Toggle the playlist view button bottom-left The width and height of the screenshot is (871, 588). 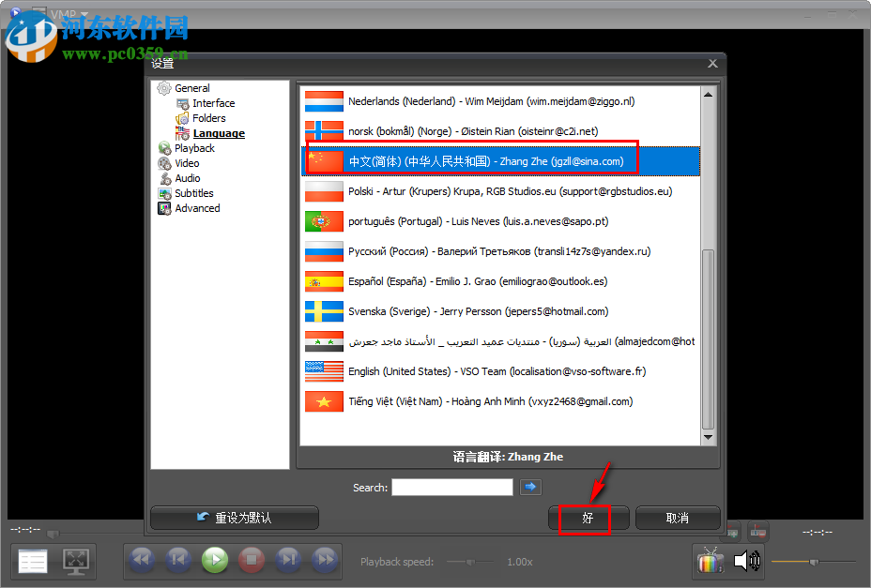(x=32, y=560)
